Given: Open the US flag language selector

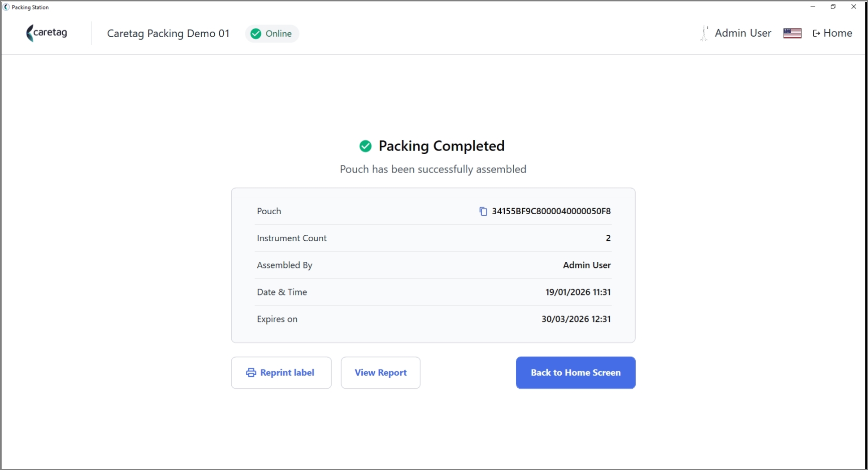Looking at the screenshot, I should (x=792, y=33).
